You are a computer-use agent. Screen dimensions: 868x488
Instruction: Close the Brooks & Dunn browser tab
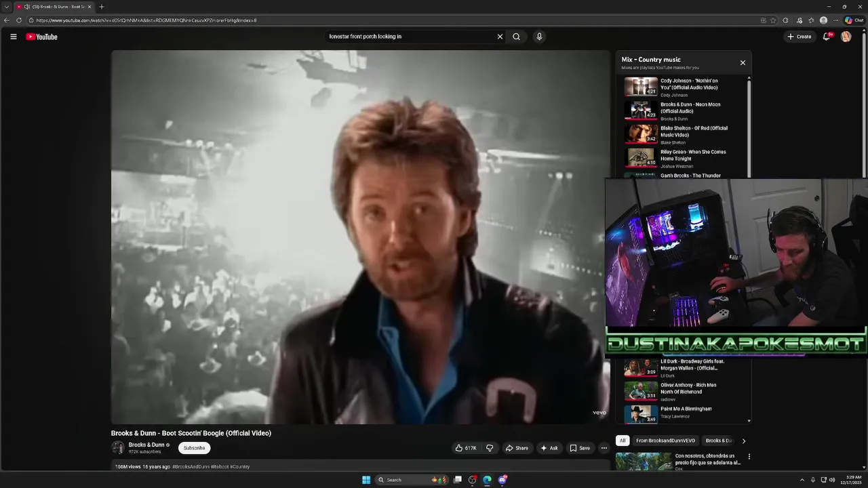click(90, 7)
